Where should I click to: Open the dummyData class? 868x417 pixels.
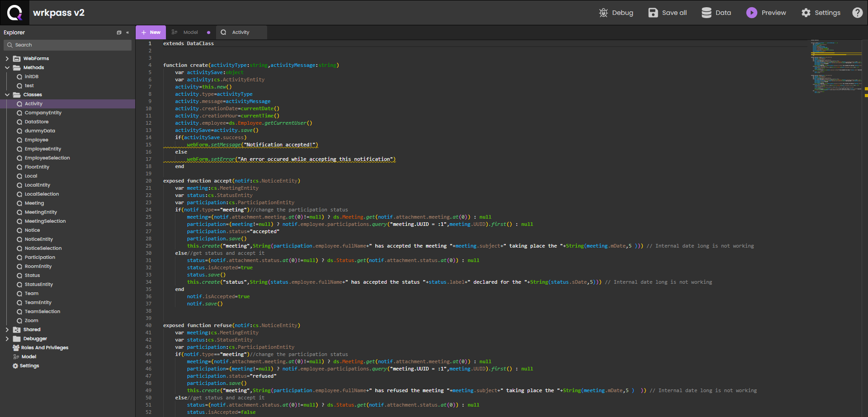(40, 131)
